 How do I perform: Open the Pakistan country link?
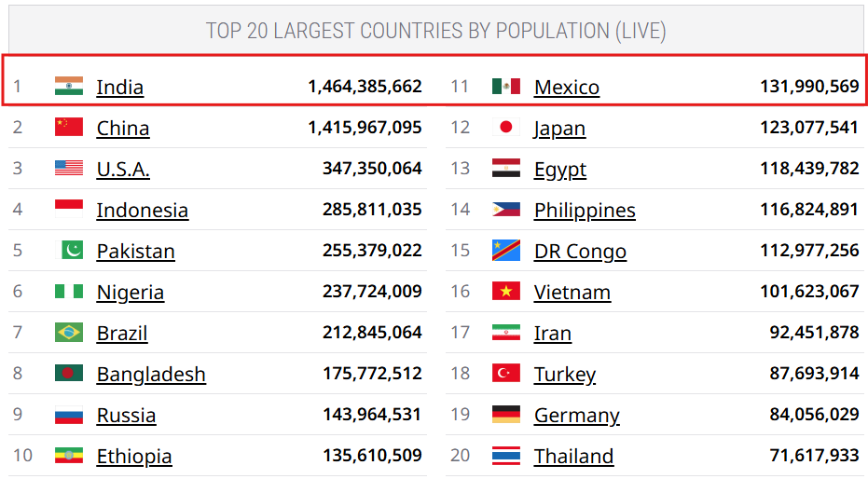[x=135, y=252]
